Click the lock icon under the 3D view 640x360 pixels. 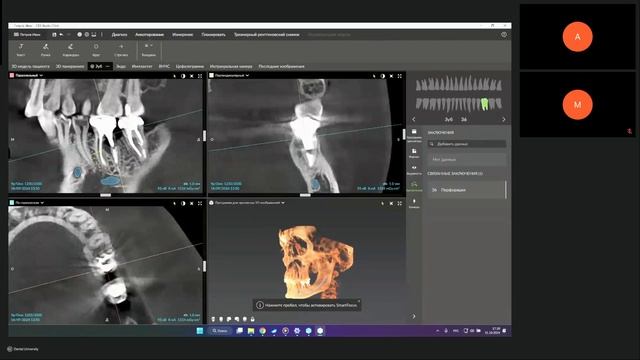tap(252, 319)
